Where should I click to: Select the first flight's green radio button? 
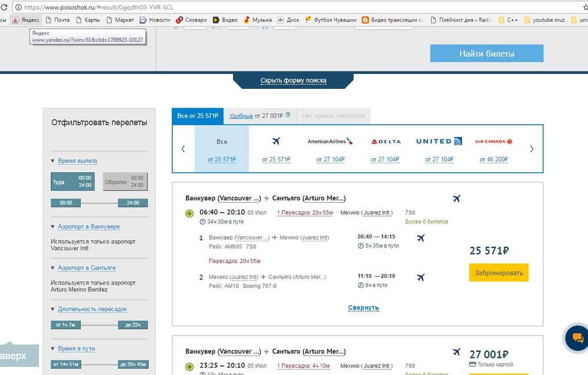coord(189,213)
